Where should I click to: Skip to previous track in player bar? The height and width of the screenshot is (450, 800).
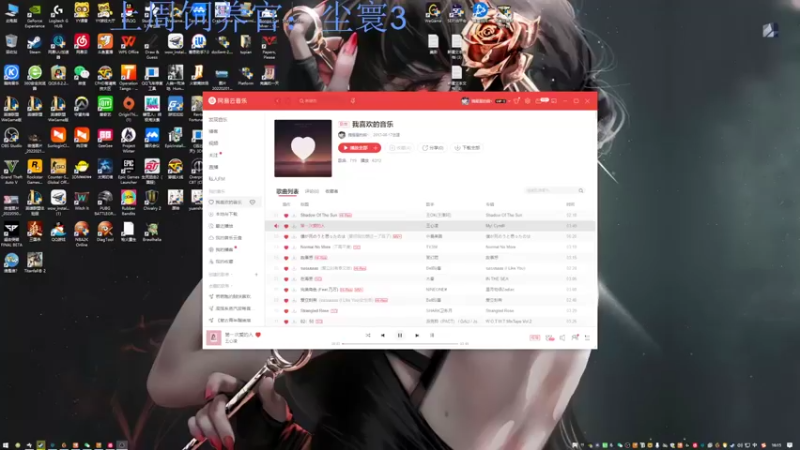pos(383,335)
